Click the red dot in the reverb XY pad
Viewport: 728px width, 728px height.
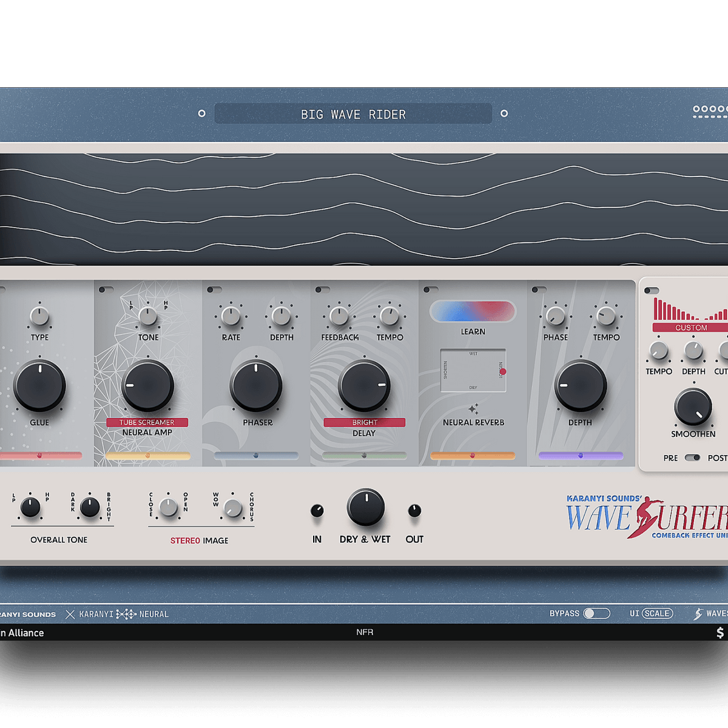click(502, 371)
